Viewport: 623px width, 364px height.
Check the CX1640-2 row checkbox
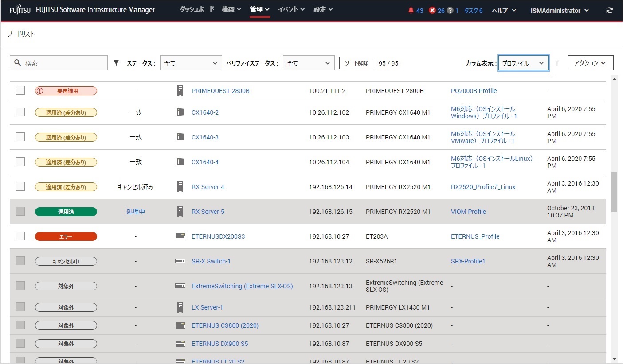pos(20,112)
